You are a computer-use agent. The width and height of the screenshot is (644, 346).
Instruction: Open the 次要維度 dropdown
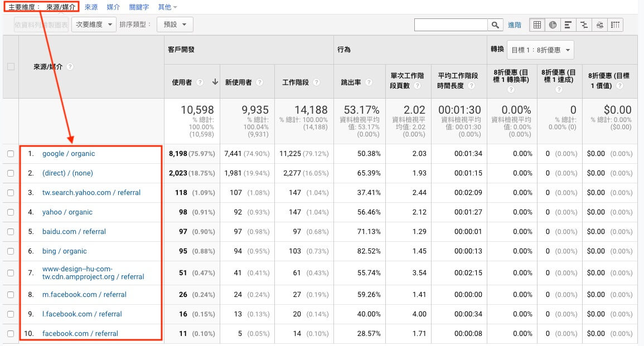[93, 25]
